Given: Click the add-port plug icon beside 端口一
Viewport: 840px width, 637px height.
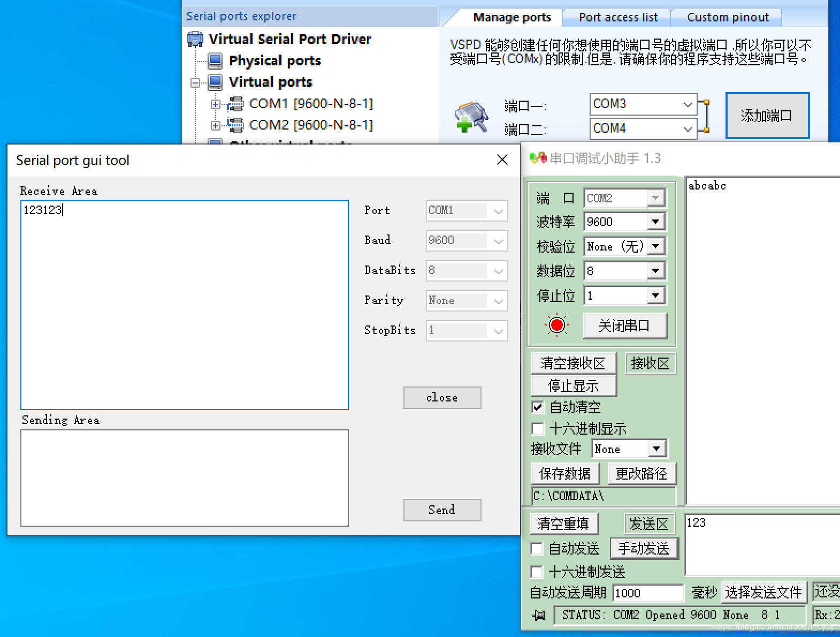Looking at the screenshot, I should coord(471,117).
